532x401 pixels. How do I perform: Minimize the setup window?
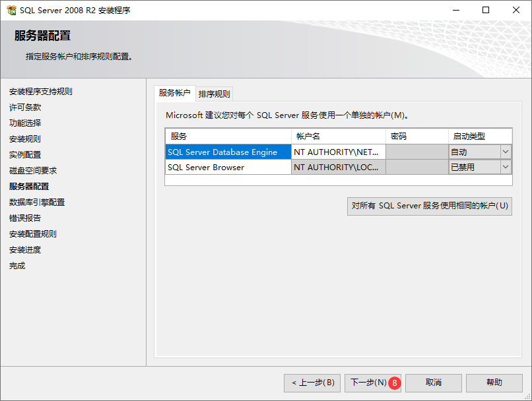tap(456, 10)
